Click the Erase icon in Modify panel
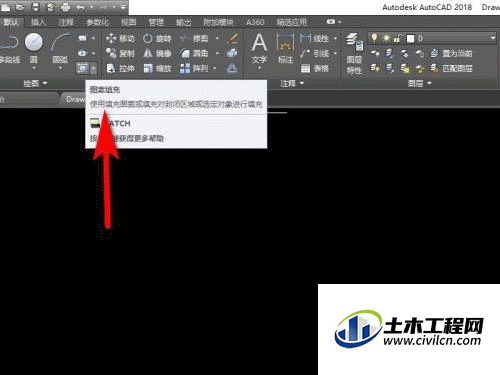500x375 pixels. (x=232, y=38)
